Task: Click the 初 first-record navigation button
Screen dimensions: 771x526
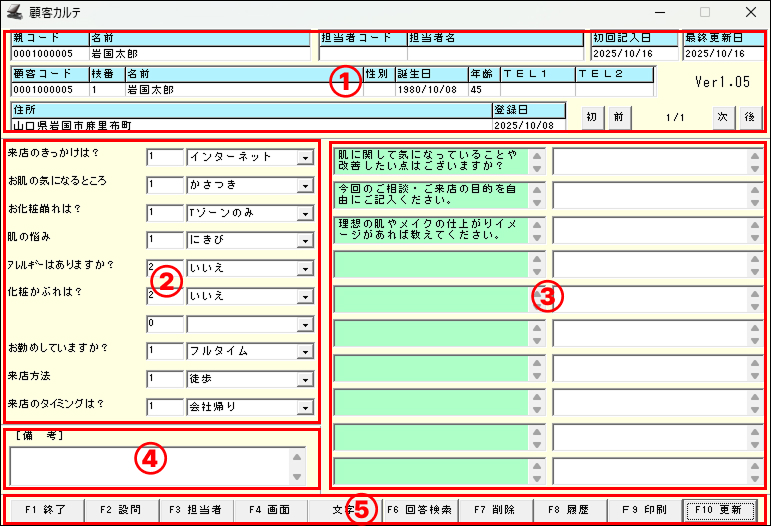Action: point(592,116)
